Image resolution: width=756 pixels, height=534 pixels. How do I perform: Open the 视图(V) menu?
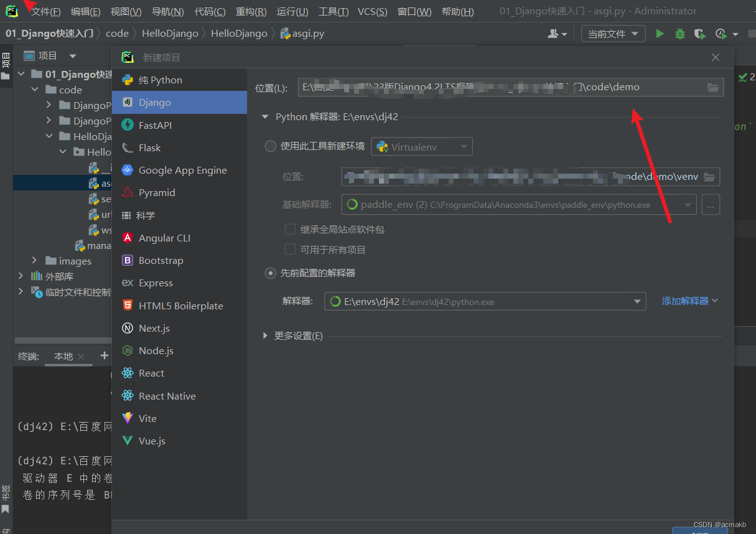(126, 12)
